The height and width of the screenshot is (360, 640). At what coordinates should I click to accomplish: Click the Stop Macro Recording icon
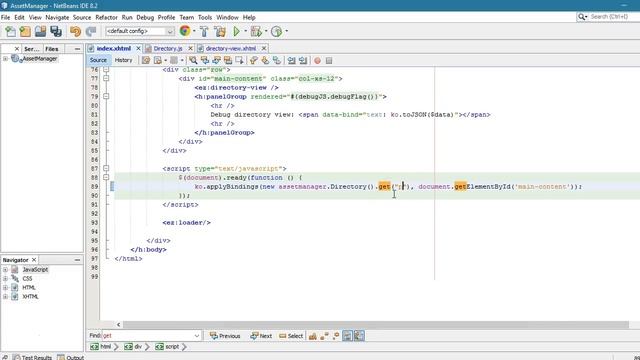pos(329,60)
